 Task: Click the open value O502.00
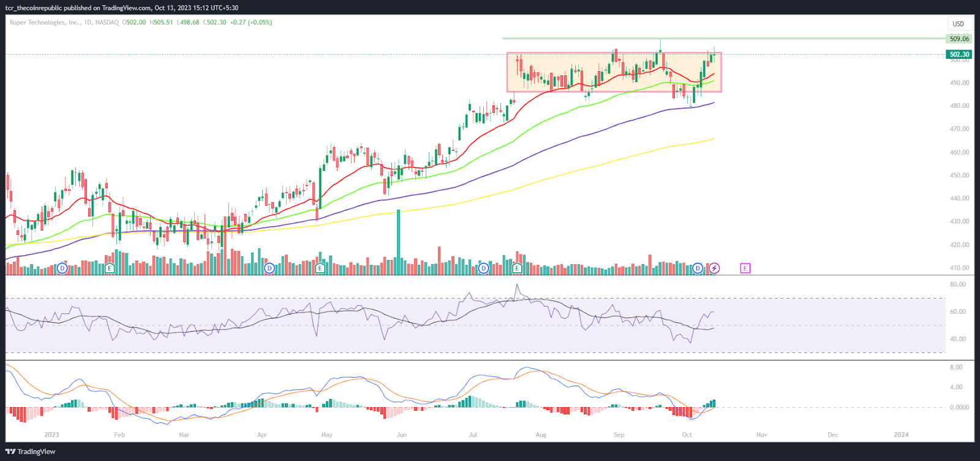pyautogui.click(x=134, y=22)
